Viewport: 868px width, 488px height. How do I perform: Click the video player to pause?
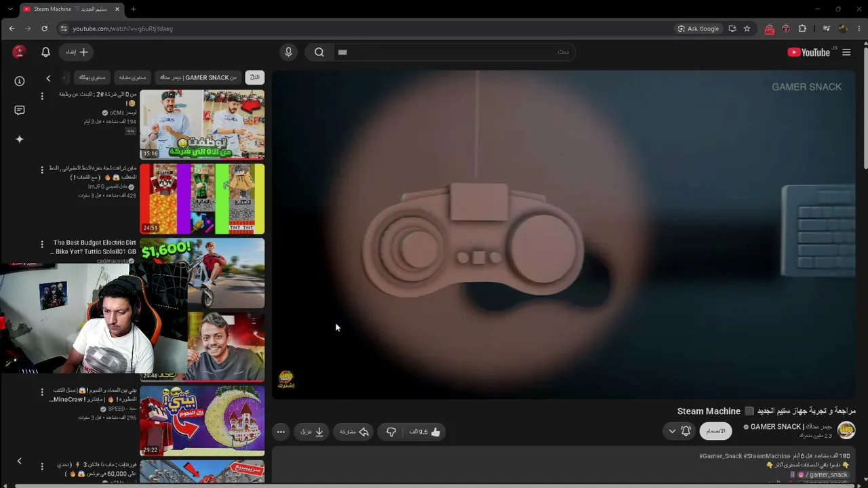click(x=564, y=234)
